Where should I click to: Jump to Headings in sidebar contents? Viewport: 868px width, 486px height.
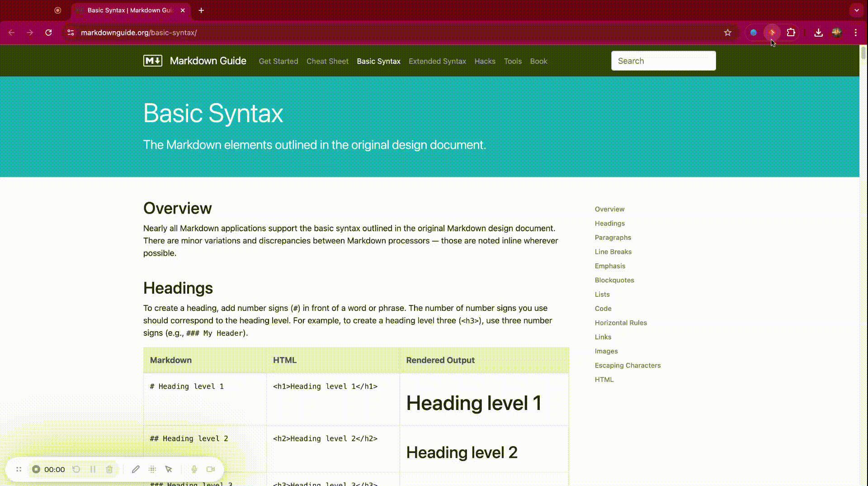610,223
